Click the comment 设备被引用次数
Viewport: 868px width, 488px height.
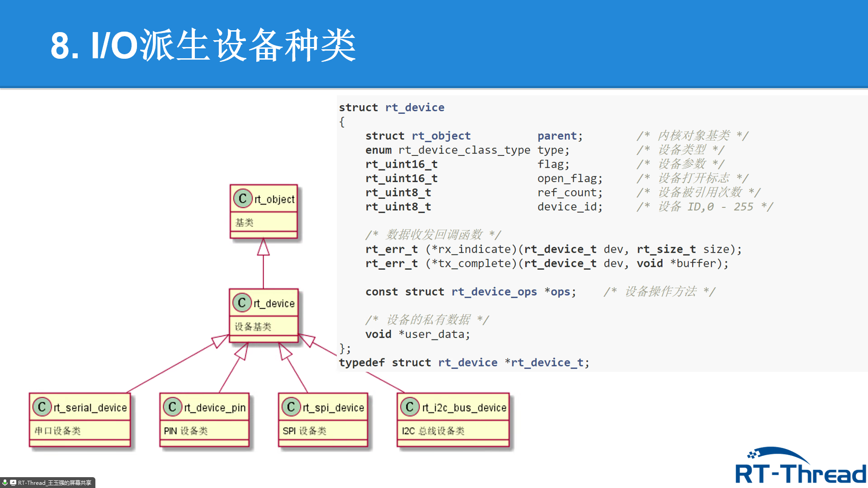(699, 192)
